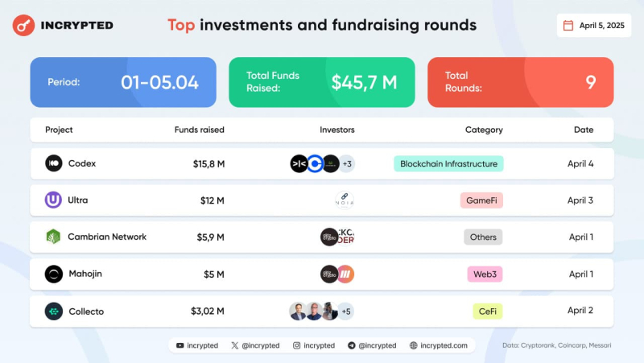Click the calendar icon beside April 5, 2025
This screenshot has width=644, height=363.
(x=568, y=25)
